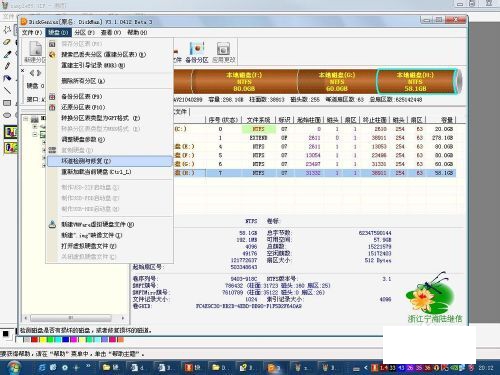Collapse the extended partition tree node
The height and width of the screenshot is (375, 500).
pos(35,135)
